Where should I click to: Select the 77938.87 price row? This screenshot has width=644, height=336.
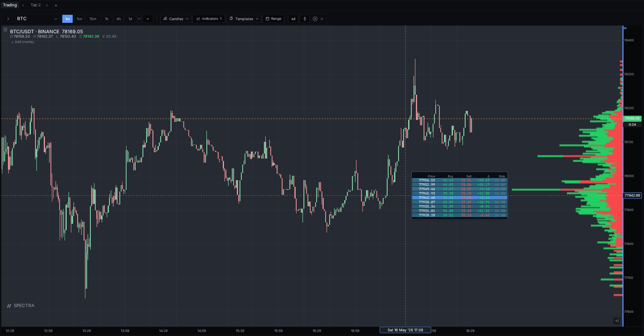point(459,202)
